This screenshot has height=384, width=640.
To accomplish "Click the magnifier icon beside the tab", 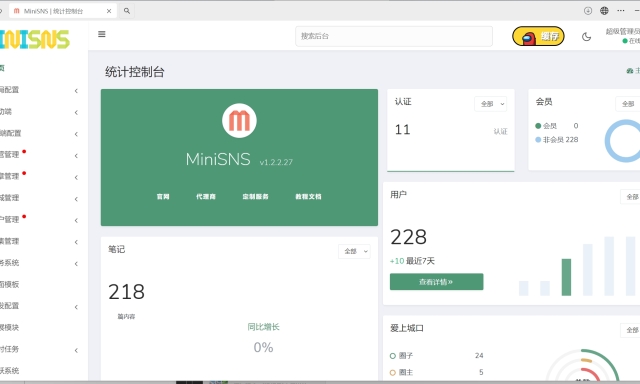I will (127, 11).
